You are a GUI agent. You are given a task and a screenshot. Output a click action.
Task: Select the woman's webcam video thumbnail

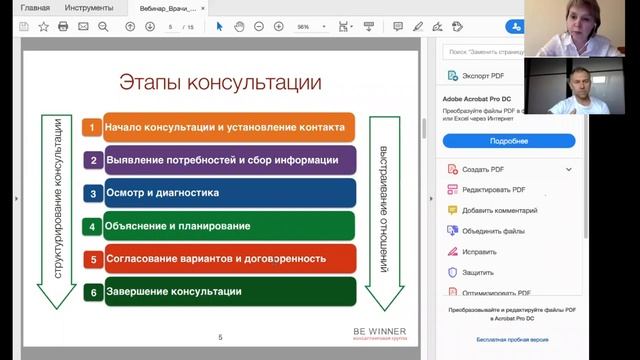(574, 28)
